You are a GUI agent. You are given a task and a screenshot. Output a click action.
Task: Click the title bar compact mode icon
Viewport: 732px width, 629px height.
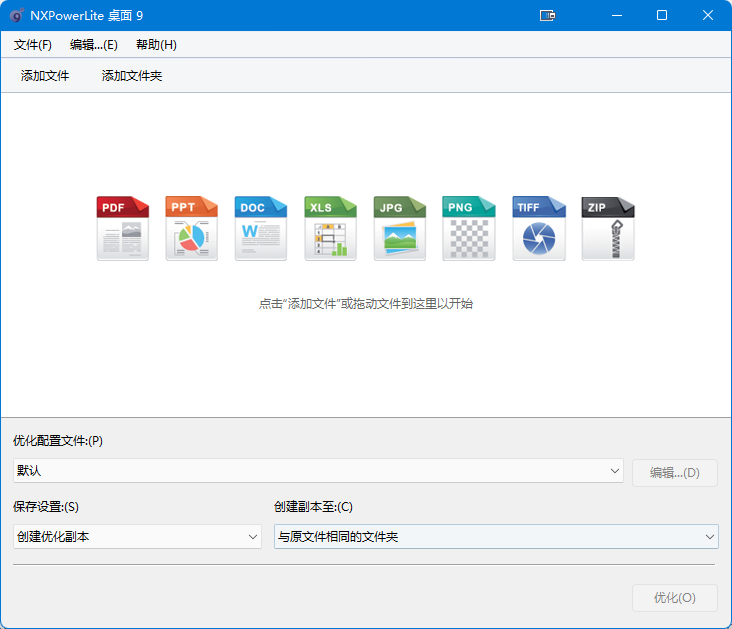pos(547,15)
